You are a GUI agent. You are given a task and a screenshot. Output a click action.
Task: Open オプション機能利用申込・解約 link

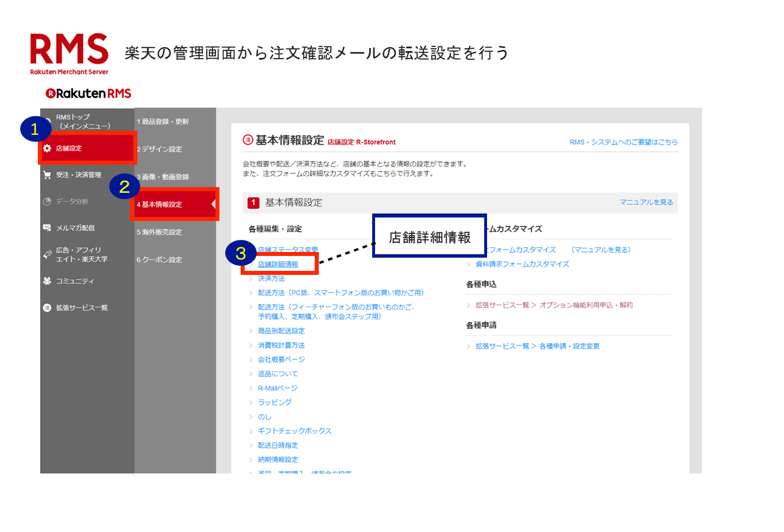tap(586, 305)
